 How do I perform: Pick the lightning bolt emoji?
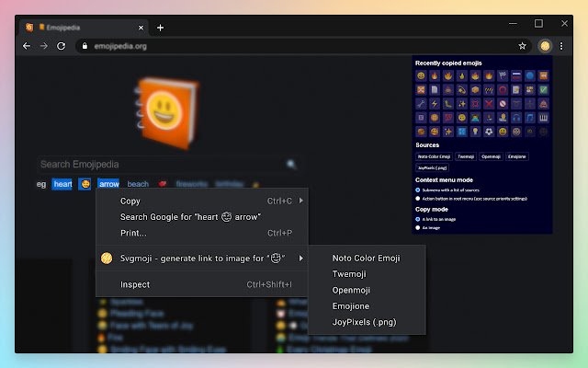435,104
